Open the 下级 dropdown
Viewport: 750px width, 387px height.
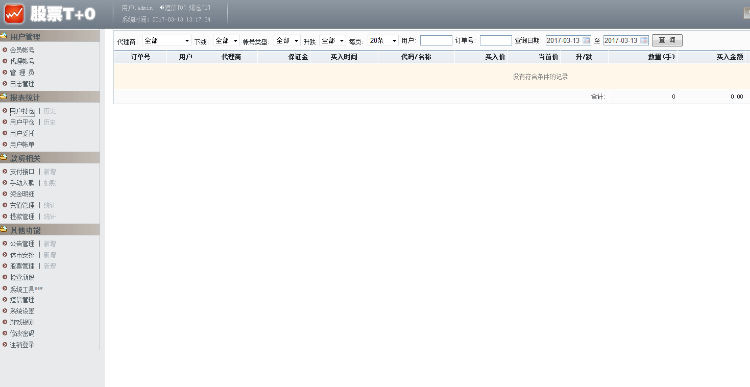[x=226, y=41]
